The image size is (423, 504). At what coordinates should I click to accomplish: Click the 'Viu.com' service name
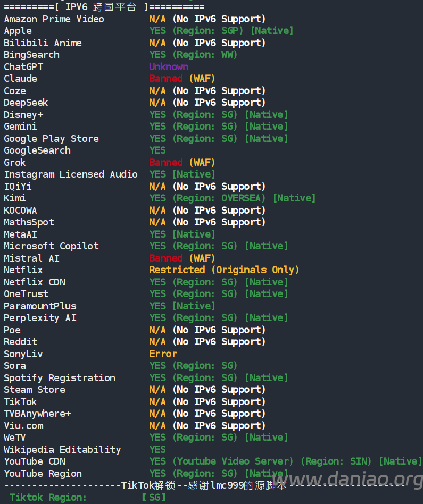coord(23,426)
